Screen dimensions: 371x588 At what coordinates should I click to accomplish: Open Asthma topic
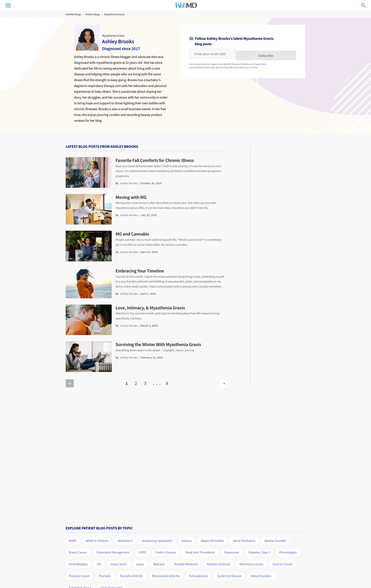[x=187, y=541]
